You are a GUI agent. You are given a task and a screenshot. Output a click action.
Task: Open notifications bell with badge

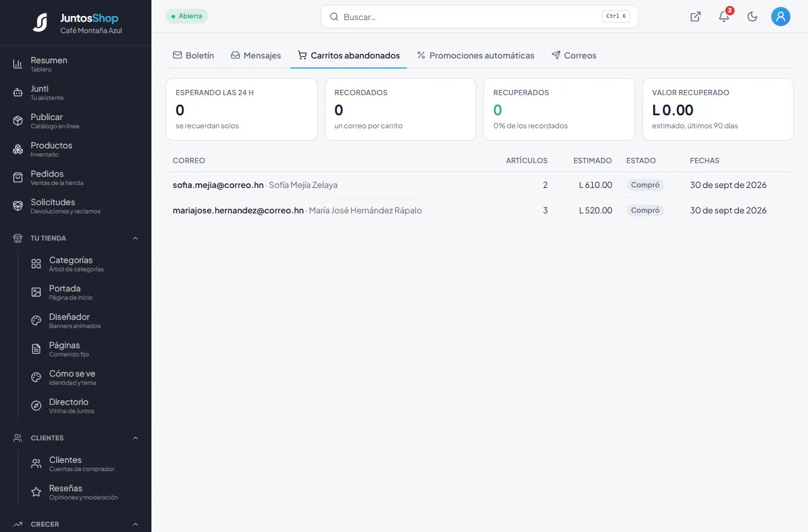pos(724,17)
